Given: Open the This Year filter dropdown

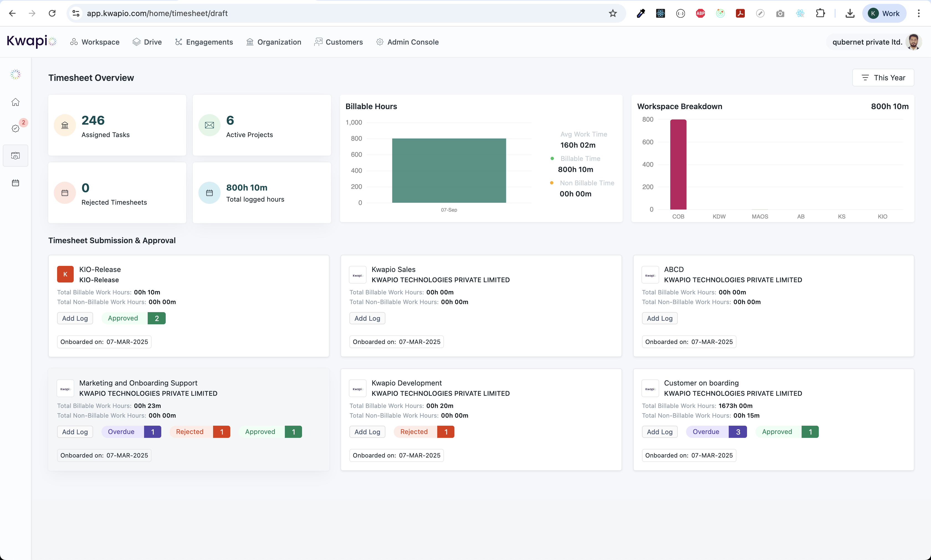Looking at the screenshot, I should point(883,78).
